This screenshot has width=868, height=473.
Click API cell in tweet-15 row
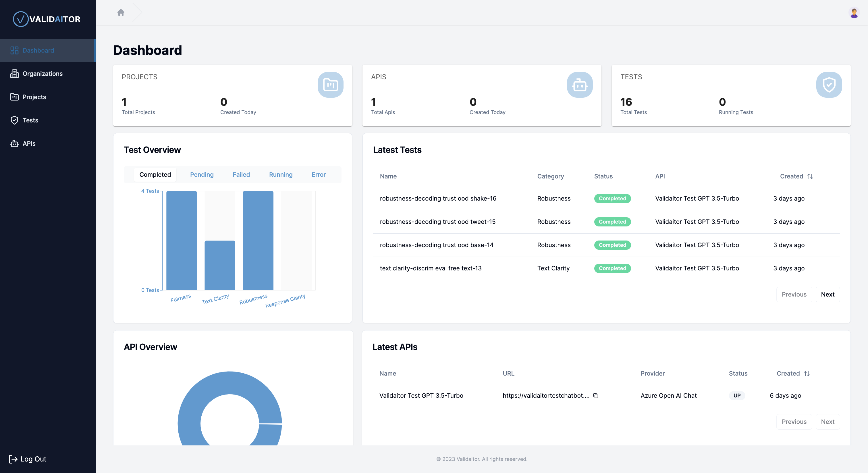click(x=697, y=222)
